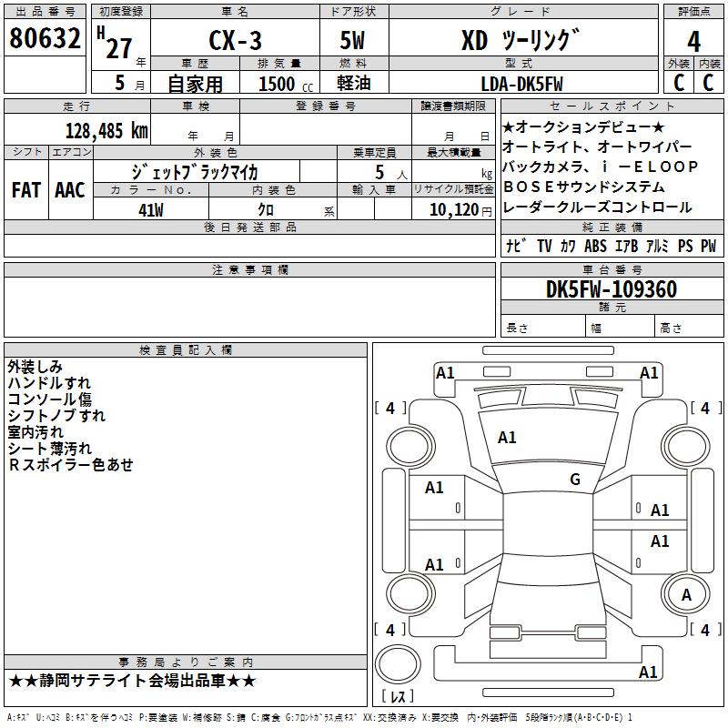Select the air conditioner value AAC
This screenshot has height=728, width=728.
tap(70, 190)
